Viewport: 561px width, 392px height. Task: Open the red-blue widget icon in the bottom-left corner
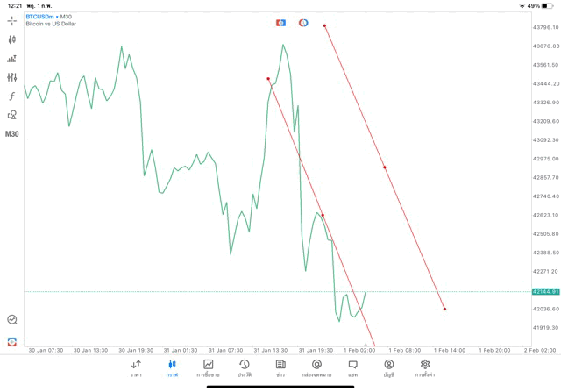coord(11,341)
